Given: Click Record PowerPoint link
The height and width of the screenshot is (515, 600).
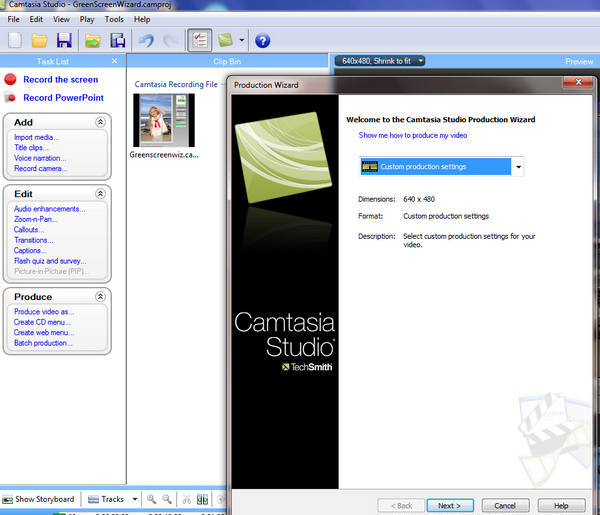Looking at the screenshot, I should tap(64, 98).
